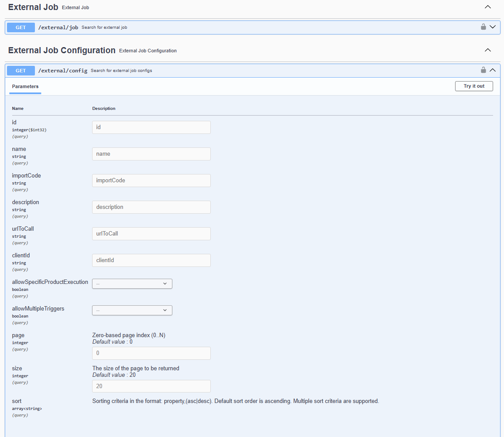
Task: Focus the name input field
Action: pyautogui.click(x=151, y=154)
